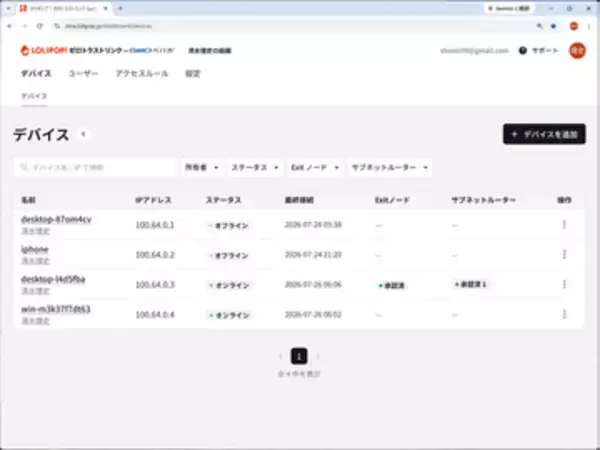
Task: Click the next page arrow
Action: (318, 356)
